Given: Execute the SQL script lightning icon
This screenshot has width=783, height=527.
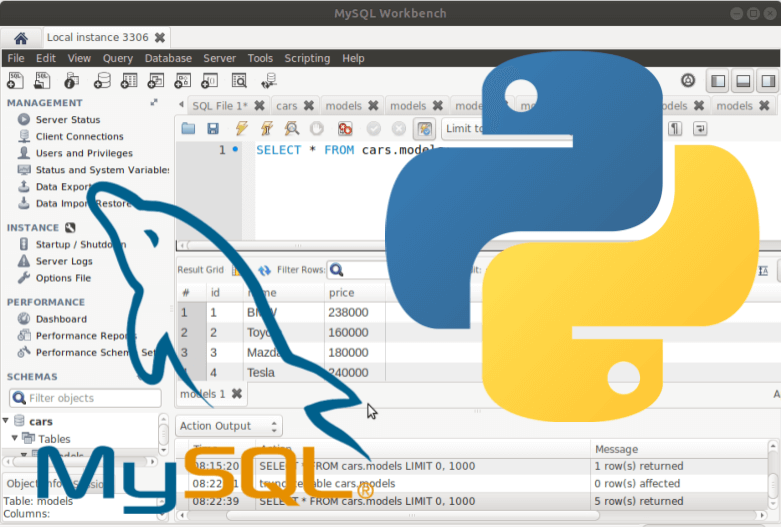Looking at the screenshot, I should (242, 129).
